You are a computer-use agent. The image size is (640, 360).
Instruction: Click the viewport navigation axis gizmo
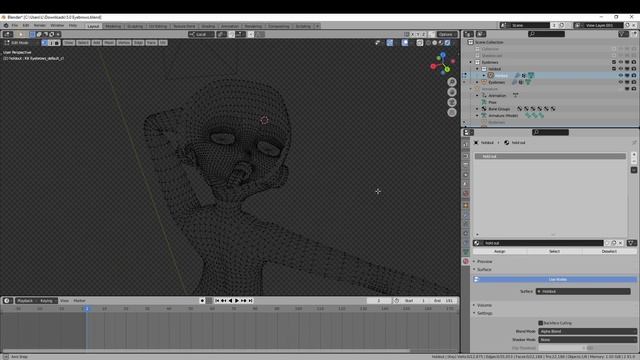coord(442,63)
